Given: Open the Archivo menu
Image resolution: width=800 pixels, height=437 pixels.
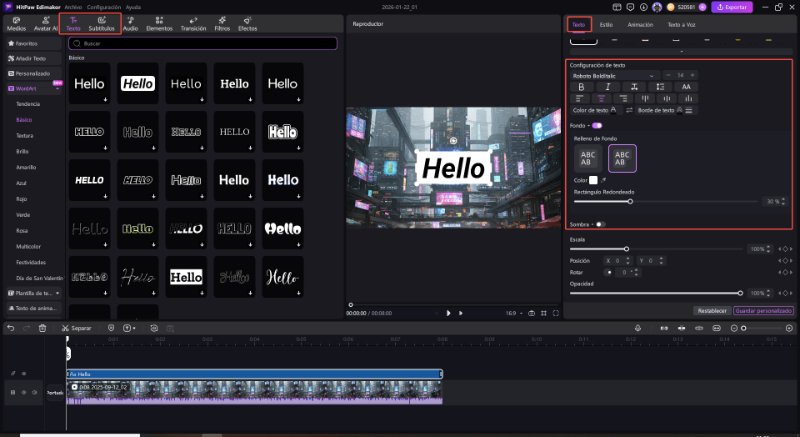Looking at the screenshot, I should click(73, 6).
